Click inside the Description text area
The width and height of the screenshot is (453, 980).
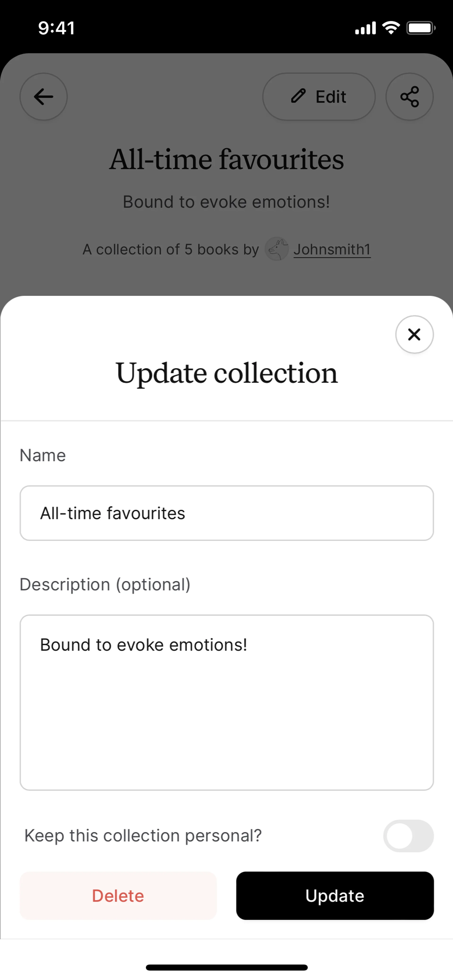point(226,702)
